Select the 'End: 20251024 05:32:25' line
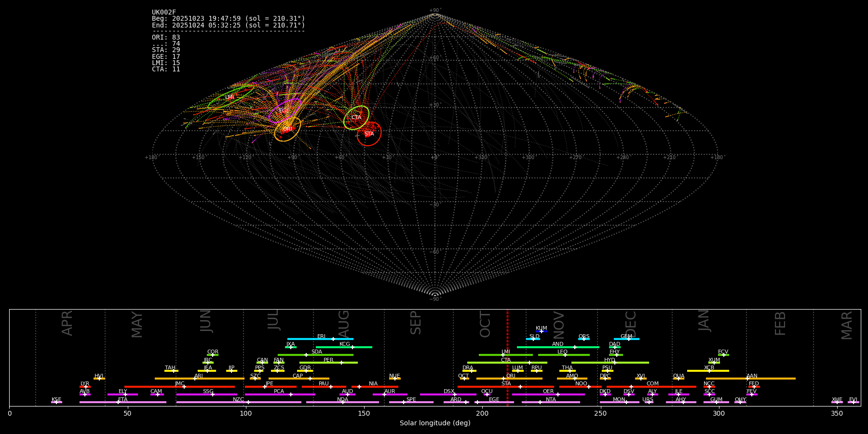The width and height of the screenshot is (868, 434). [x=229, y=25]
